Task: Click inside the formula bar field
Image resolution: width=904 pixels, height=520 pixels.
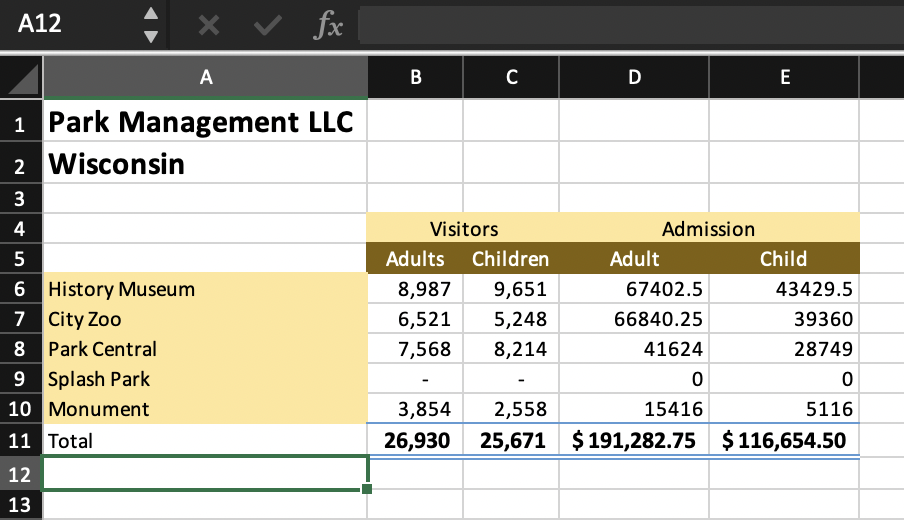Action: 631,25
